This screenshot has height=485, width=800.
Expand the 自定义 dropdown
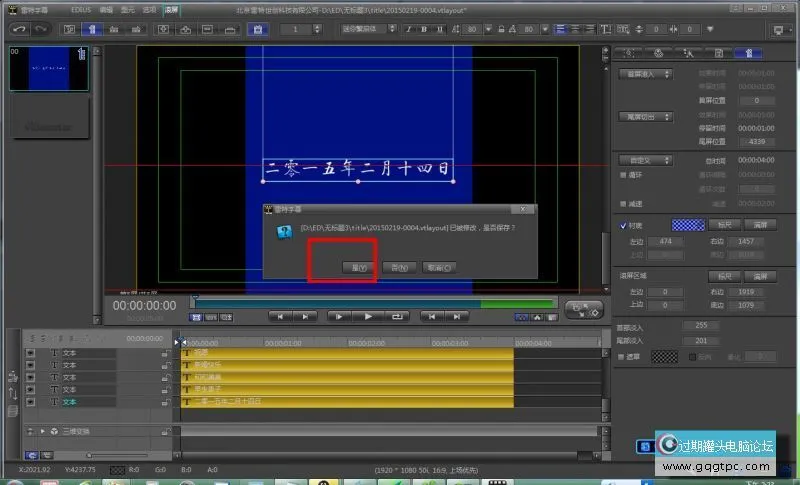(x=646, y=160)
